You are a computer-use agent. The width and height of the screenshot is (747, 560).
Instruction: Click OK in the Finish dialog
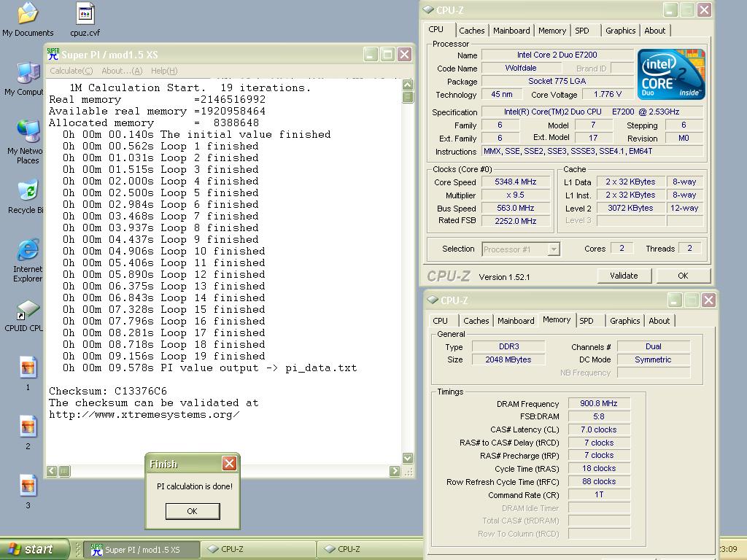point(193,511)
